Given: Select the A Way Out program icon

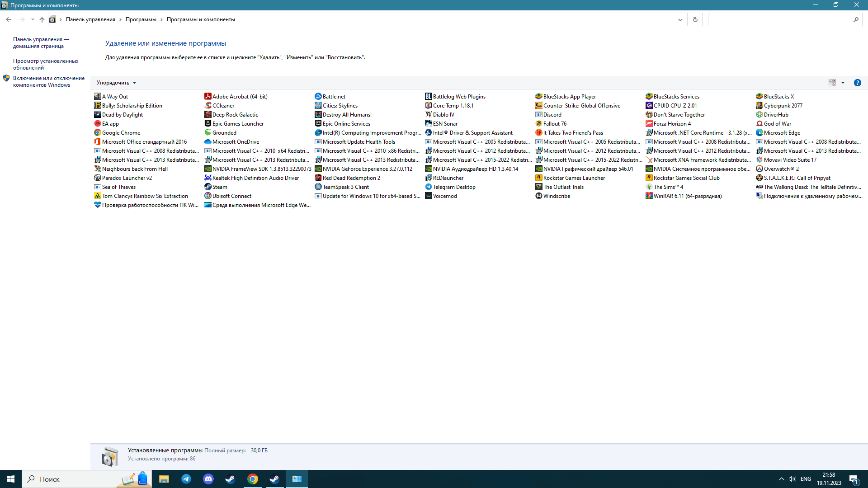Looking at the screenshot, I should tap(97, 96).
